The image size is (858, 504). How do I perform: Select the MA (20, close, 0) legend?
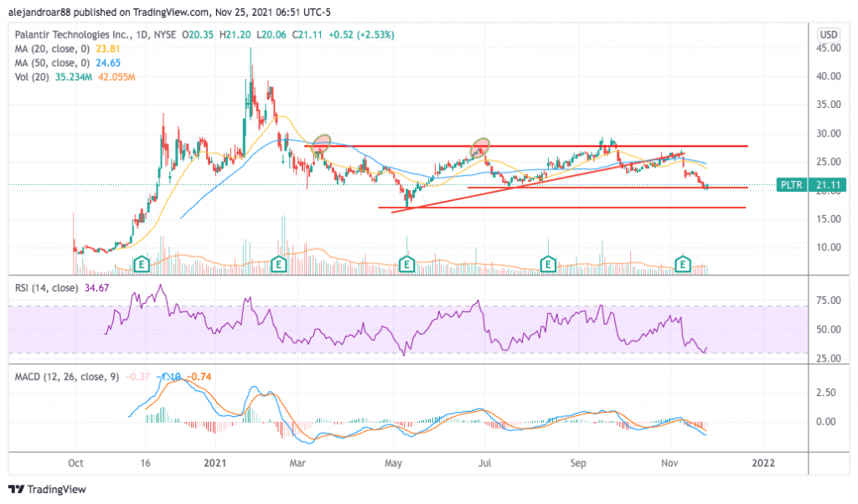click(x=52, y=49)
